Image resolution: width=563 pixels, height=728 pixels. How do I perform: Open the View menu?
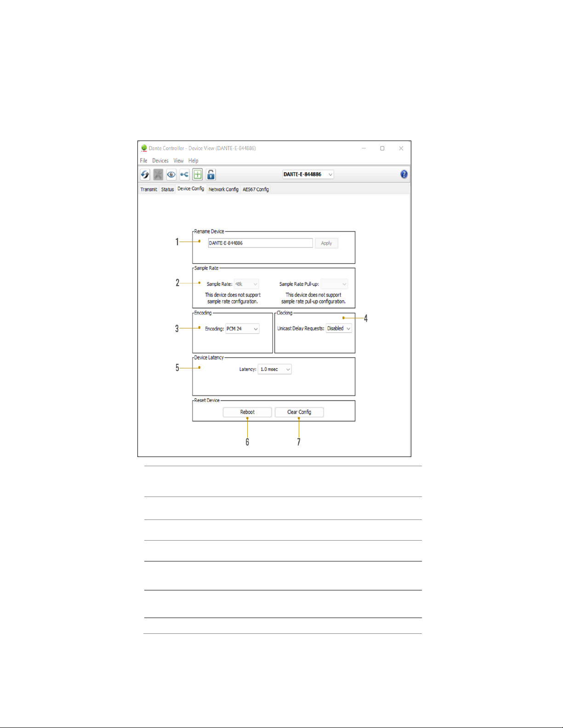pyautogui.click(x=178, y=161)
